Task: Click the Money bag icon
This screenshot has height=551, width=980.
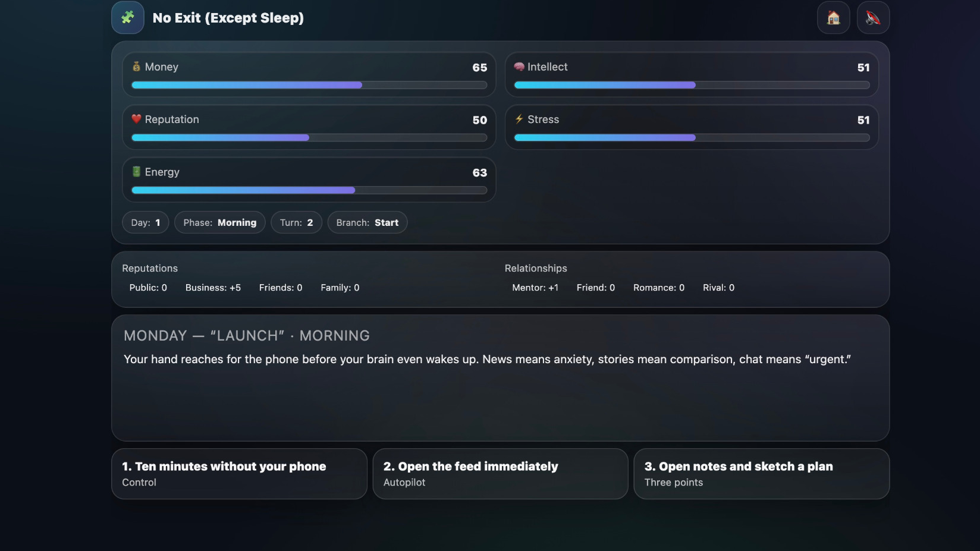Action: (136, 67)
